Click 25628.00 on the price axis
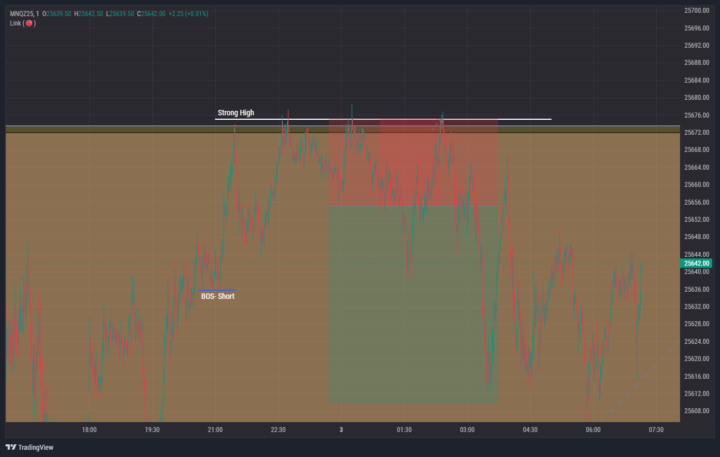720x457 pixels. (x=697, y=324)
